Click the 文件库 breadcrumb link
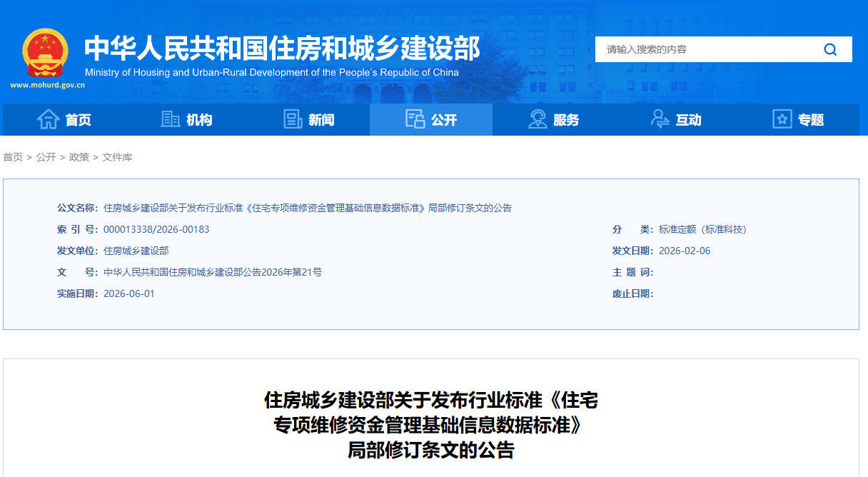The width and height of the screenshot is (868, 477). (x=118, y=156)
